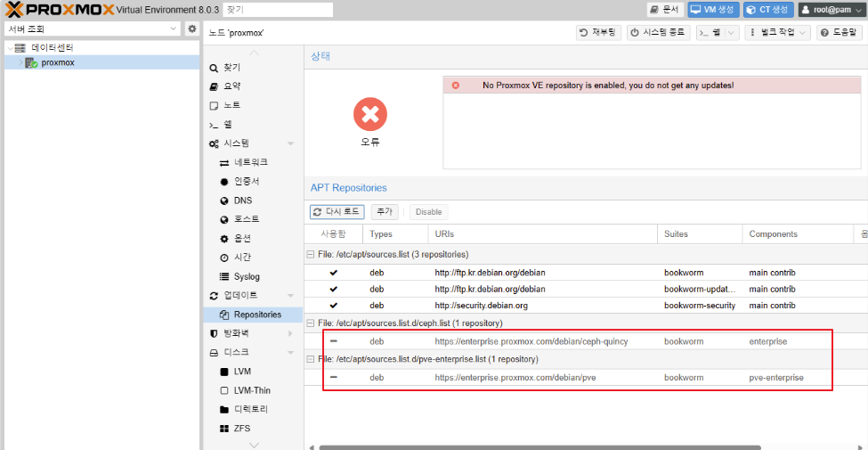Click the URIs column header
This screenshot has width=868, height=450.
pyautogui.click(x=543, y=234)
